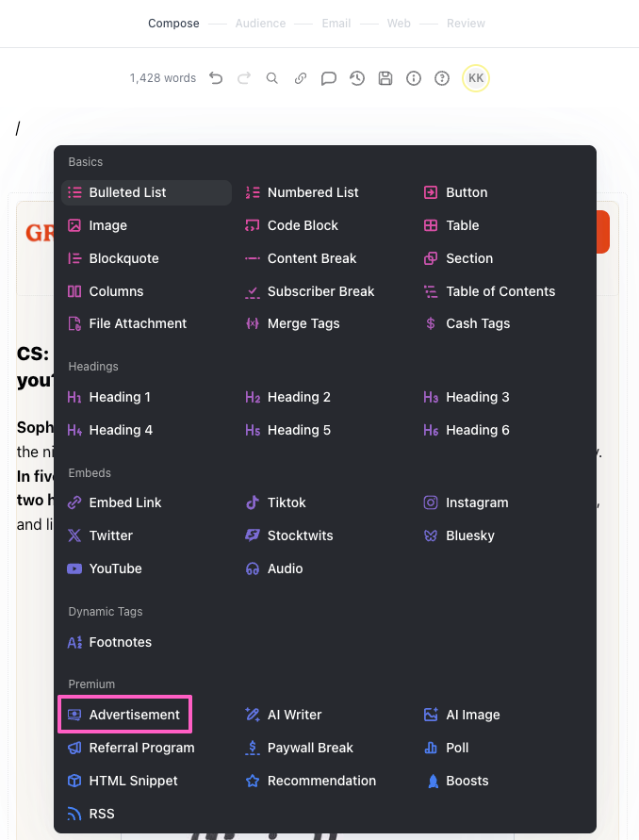
Task: Open the search magnifier tool
Action: [272, 78]
